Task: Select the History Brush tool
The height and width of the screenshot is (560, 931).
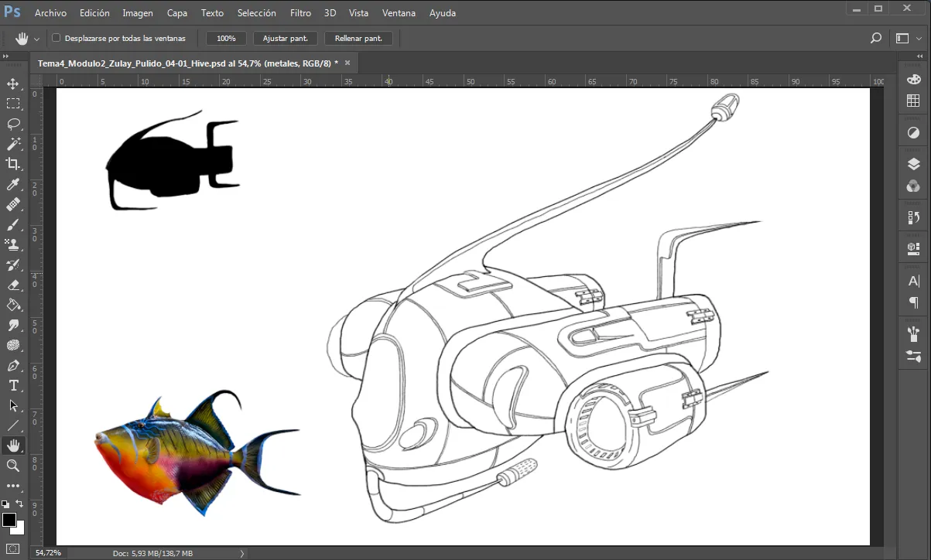Action: 13,265
